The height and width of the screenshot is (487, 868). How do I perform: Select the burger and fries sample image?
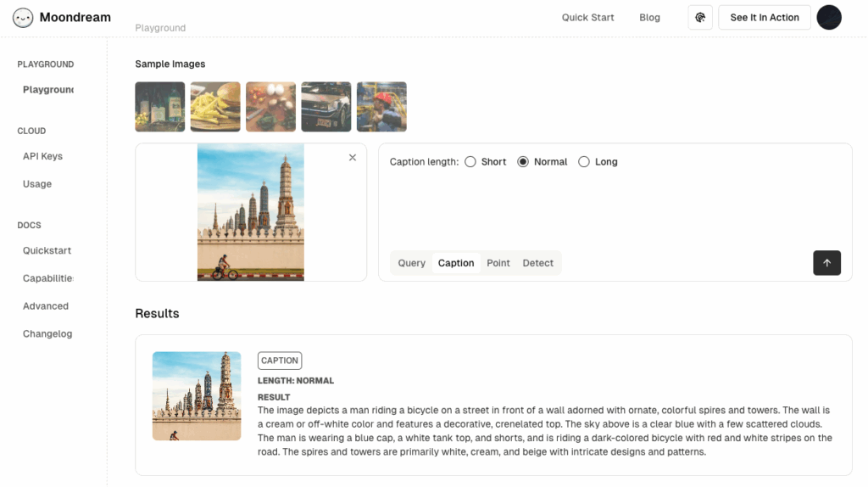tap(215, 107)
